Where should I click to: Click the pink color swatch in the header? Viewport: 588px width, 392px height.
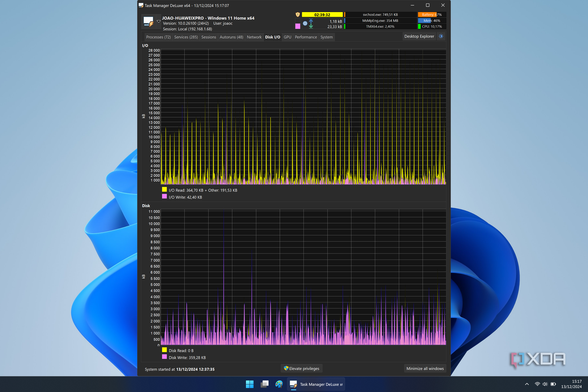pos(298,26)
